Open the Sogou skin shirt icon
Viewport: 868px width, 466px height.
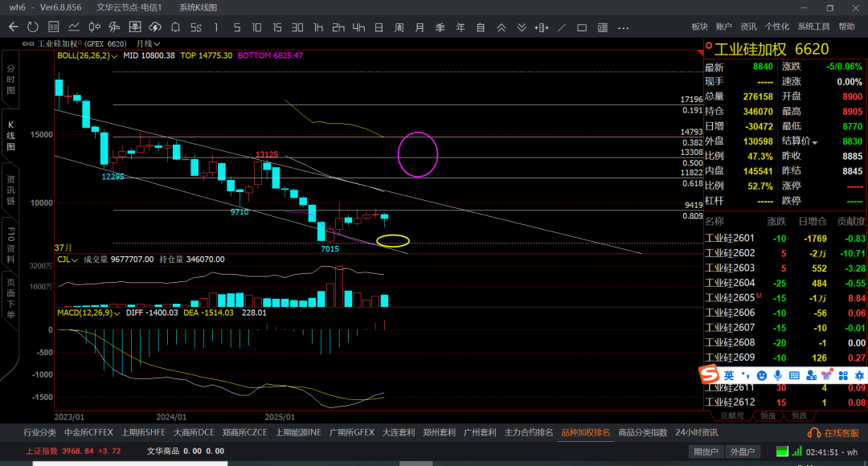click(x=827, y=375)
